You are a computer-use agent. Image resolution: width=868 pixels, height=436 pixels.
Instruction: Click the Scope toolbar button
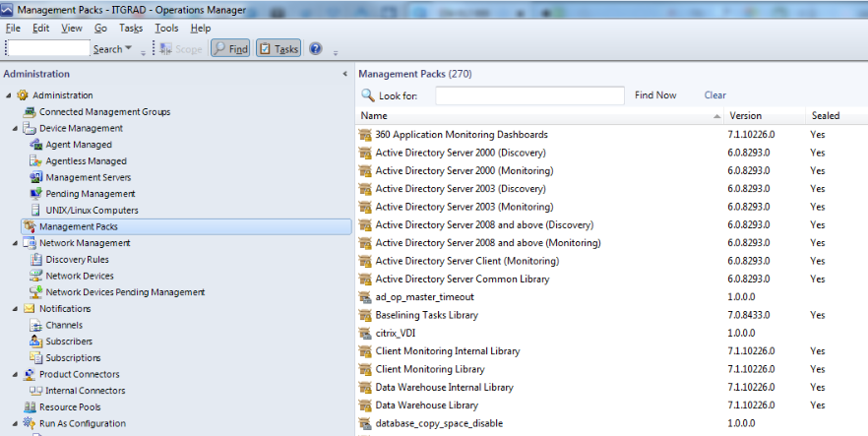[x=181, y=48]
